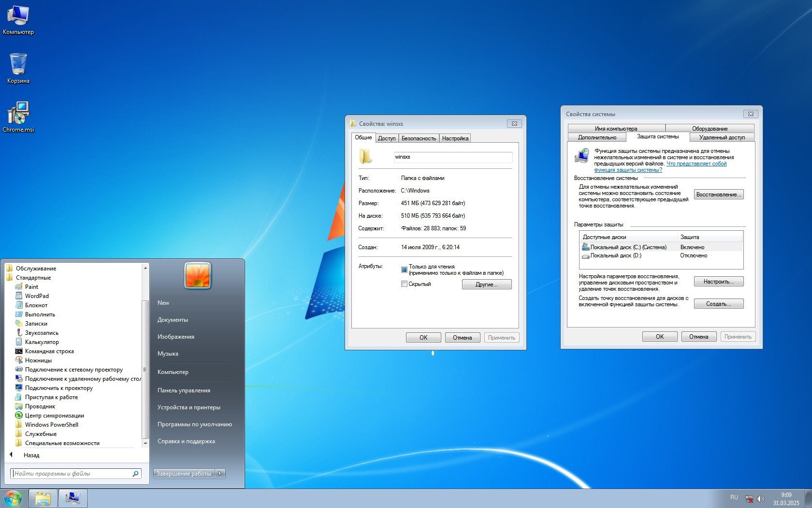The width and height of the screenshot is (812, 508).
Task: Open the Recycle Bin (Корзина) desktop icon
Action: [x=18, y=65]
